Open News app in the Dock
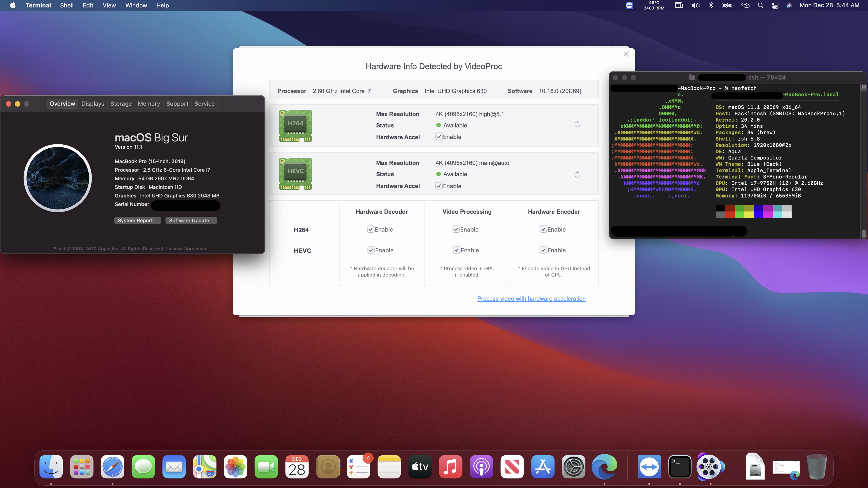 [x=512, y=467]
